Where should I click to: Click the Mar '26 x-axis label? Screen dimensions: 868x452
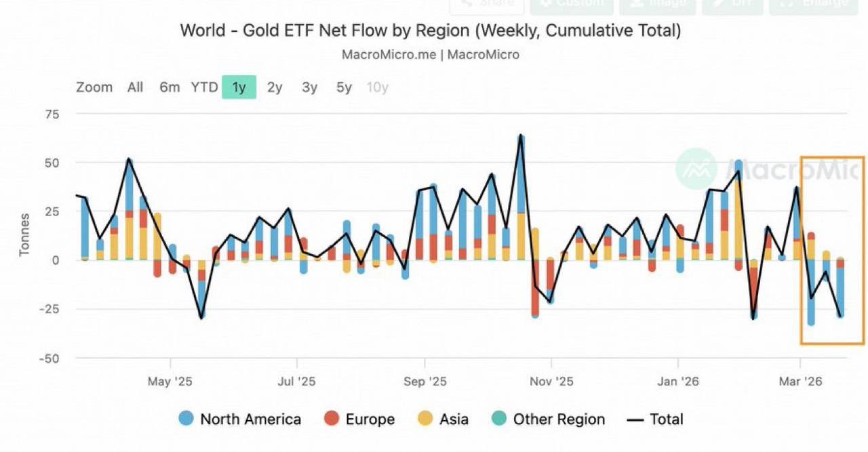coord(800,382)
